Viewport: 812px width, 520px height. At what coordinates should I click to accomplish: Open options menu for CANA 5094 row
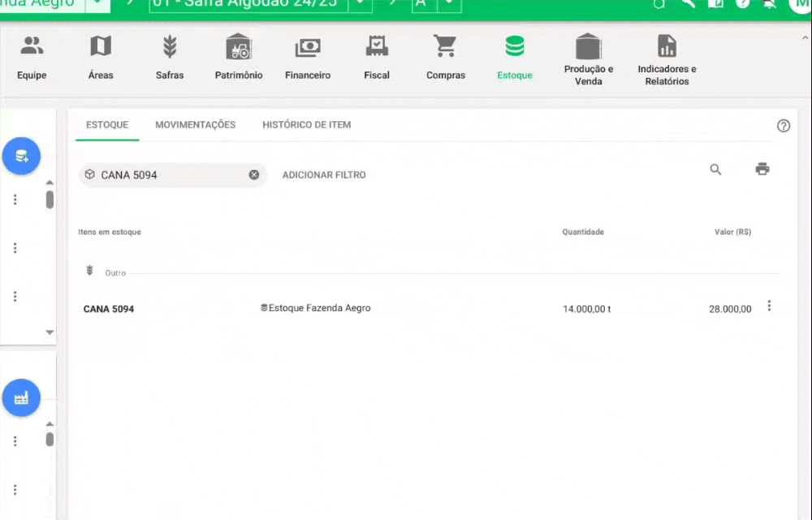pyautogui.click(x=769, y=306)
